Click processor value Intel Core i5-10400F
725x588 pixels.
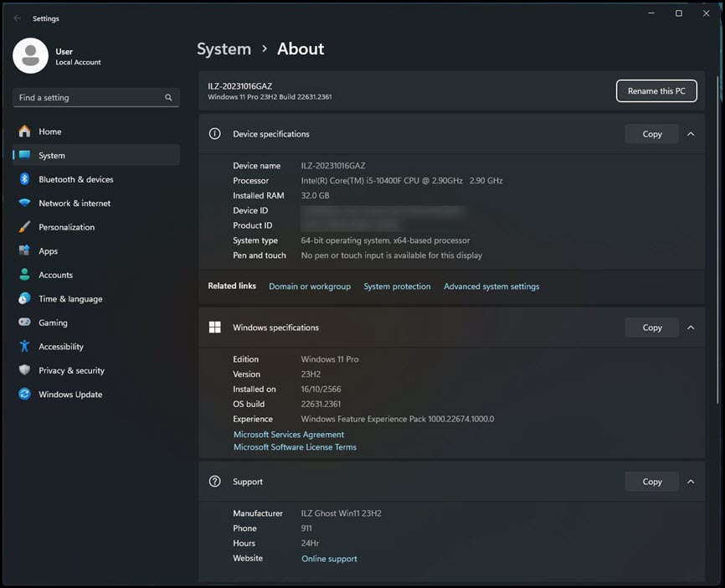point(402,180)
